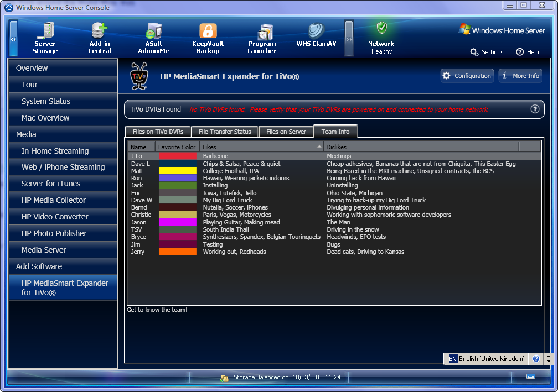Viewport: 558px width, 392px height.
Task: Open HP Video Converter
Action: pos(63,217)
